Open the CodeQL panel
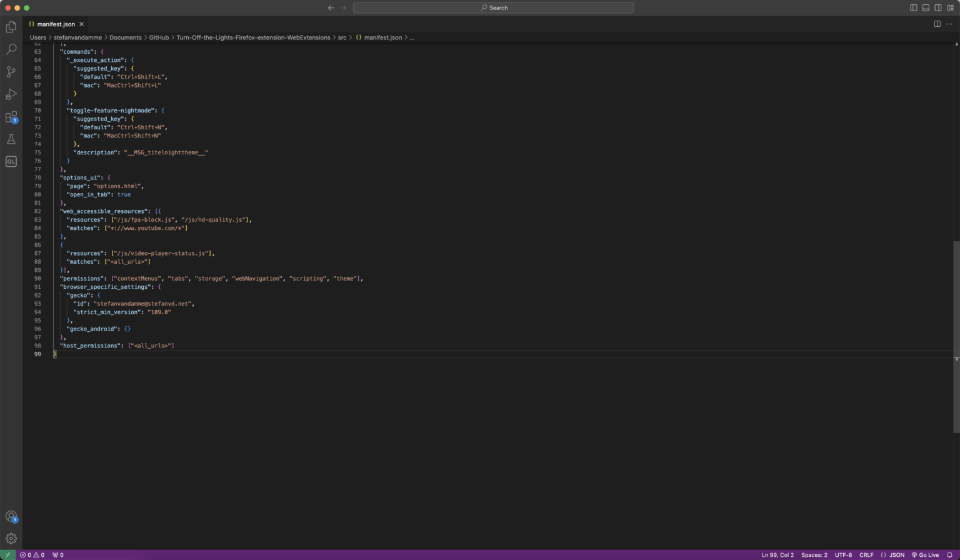 pos(11,161)
